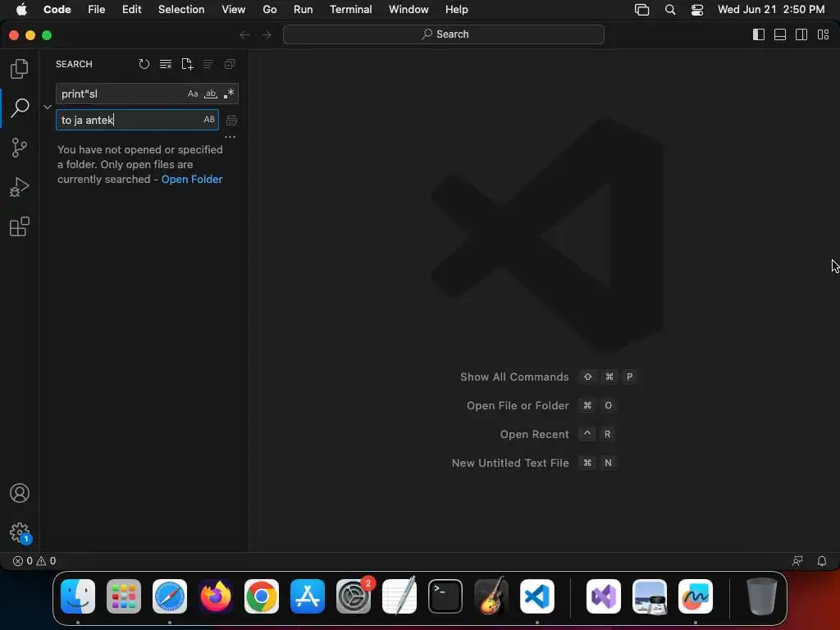Open the Go menu
Viewport: 840px width, 630px height.
[269, 10]
